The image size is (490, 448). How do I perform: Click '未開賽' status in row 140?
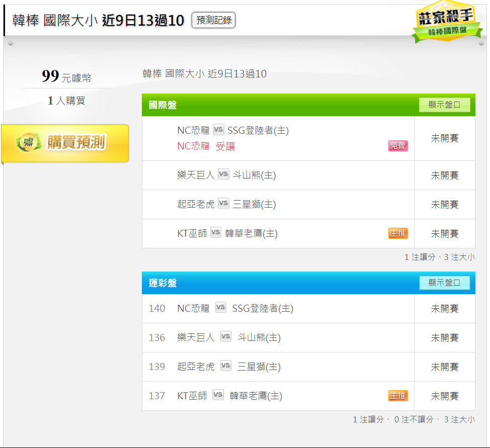click(445, 309)
